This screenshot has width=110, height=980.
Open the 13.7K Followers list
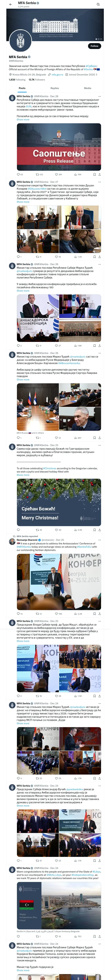pyautogui.click(x=37, y=80)
